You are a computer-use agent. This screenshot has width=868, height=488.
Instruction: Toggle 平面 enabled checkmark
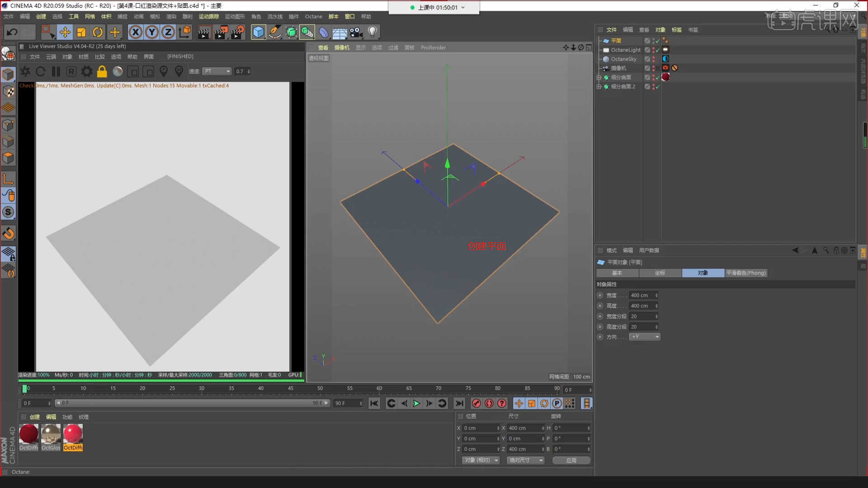tap(658, 41)
